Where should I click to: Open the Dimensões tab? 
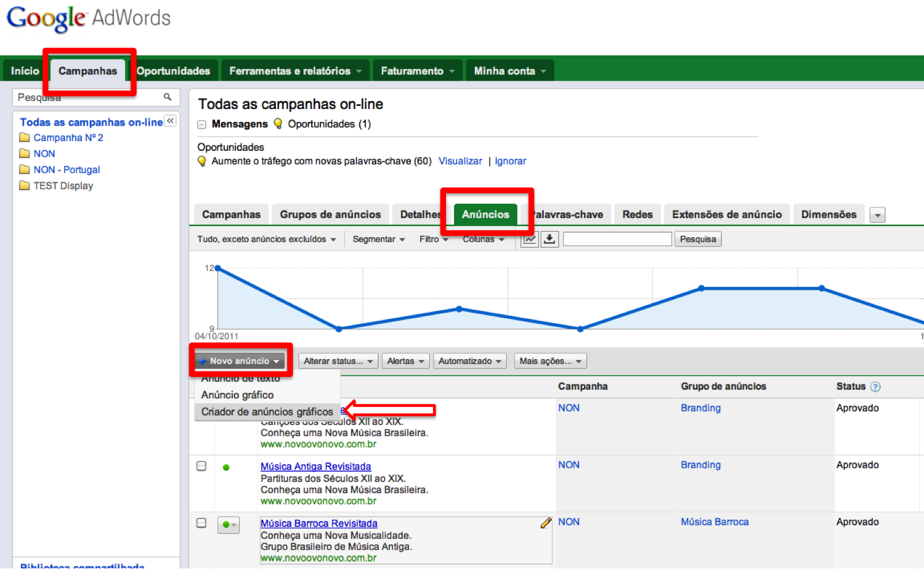(829, 214)
